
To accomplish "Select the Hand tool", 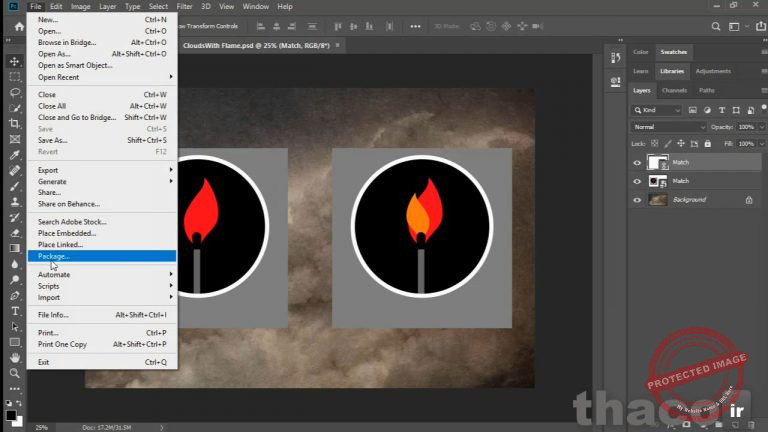I will click(14, 357).
